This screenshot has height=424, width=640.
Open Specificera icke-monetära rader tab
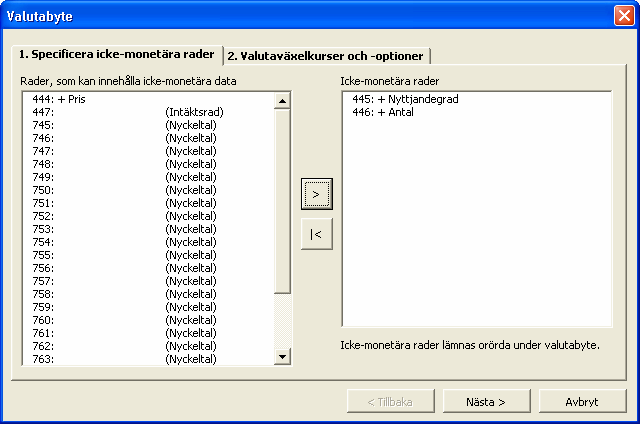click(117, 54)
